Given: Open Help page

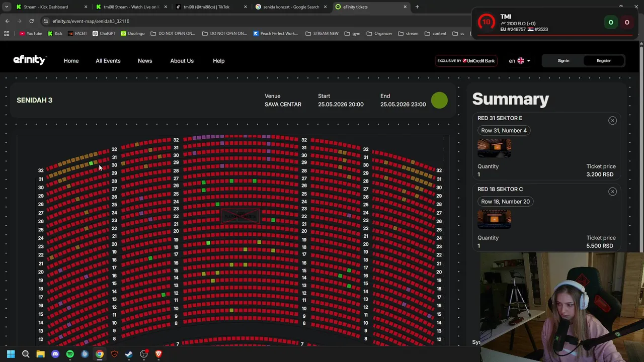Looking at the screenshot, I should point(218,61).
